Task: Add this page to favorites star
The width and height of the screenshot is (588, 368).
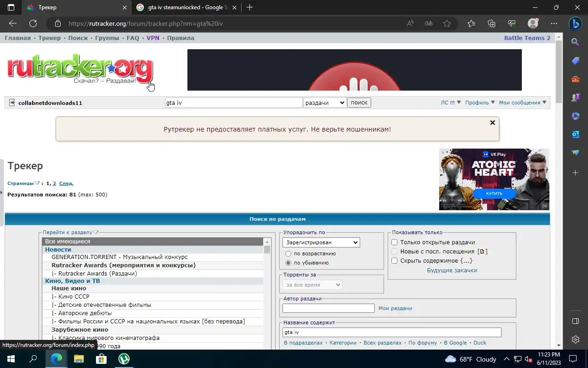Action: click(447, 23)
